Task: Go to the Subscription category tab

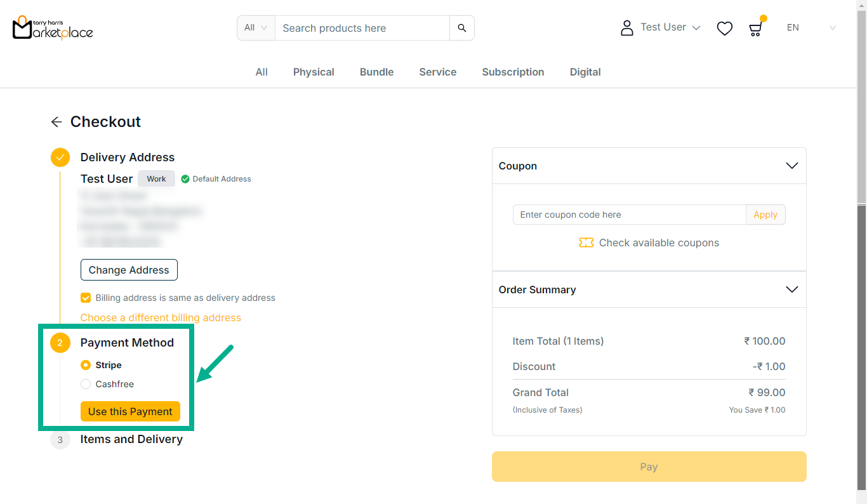Action: 513,72
